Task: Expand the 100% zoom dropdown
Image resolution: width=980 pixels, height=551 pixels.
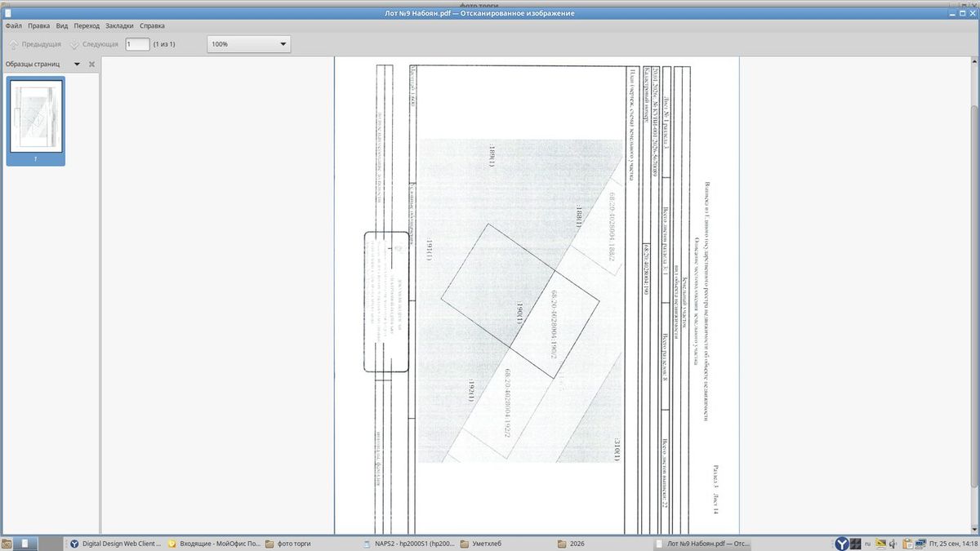Action: click(249, 44)
